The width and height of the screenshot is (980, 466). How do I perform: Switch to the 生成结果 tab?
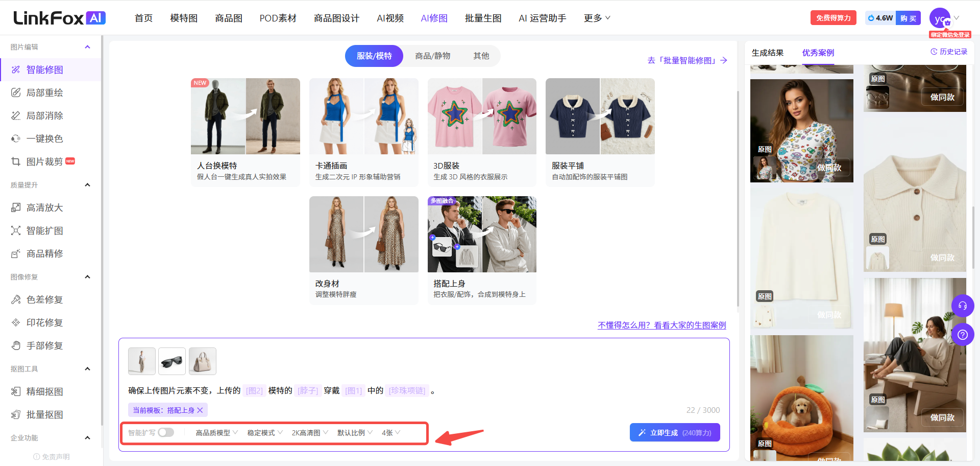tap(767, 53)
